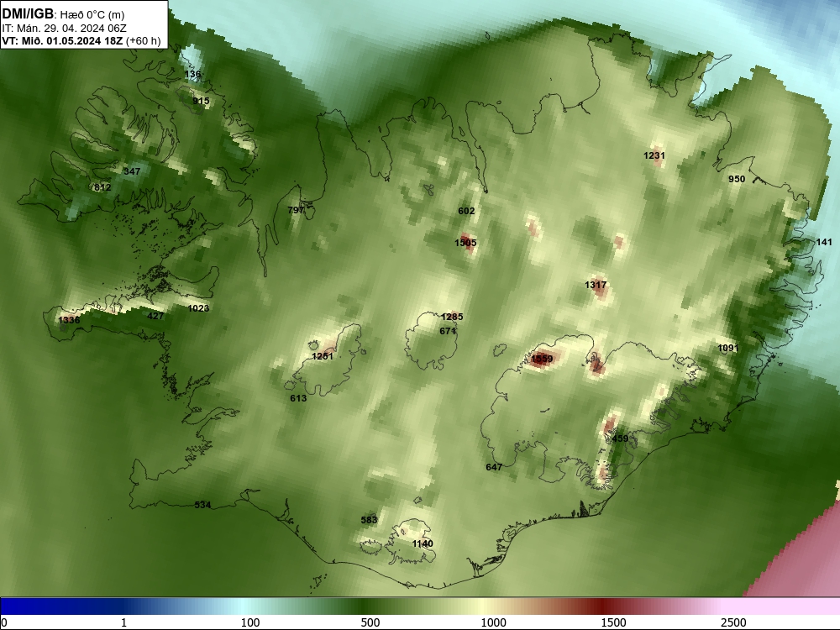Click the map value 427
Screen dimensions: 840x630
[155, 316]
